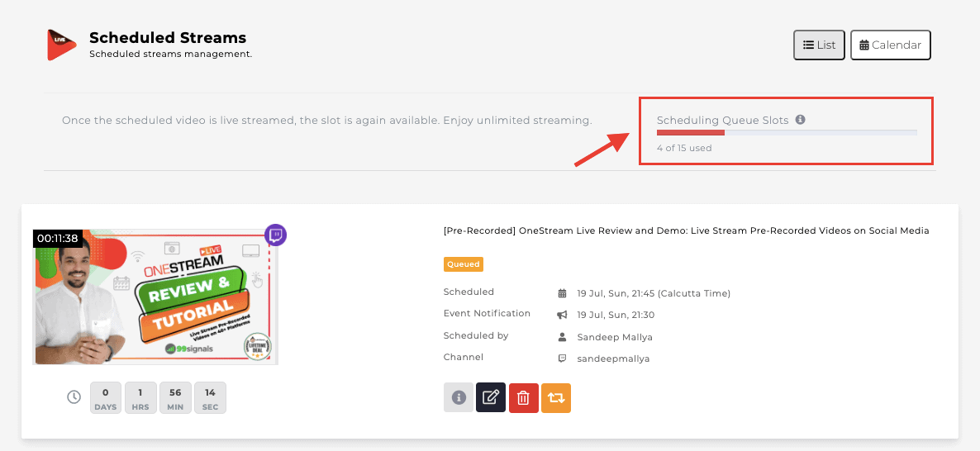Edit the scheduled stream
The height and width of the screenshot is (451, 980).
tap(491, 397)
